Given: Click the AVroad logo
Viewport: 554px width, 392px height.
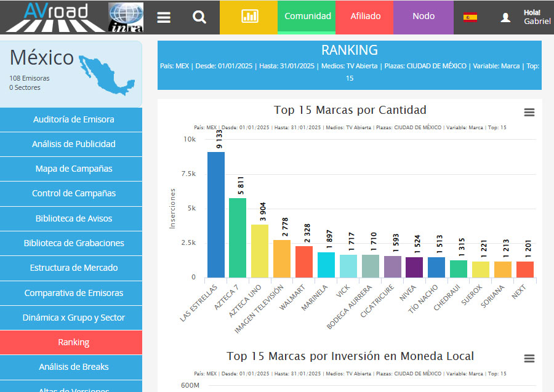Looking at the screenshot, I should 55,18.
